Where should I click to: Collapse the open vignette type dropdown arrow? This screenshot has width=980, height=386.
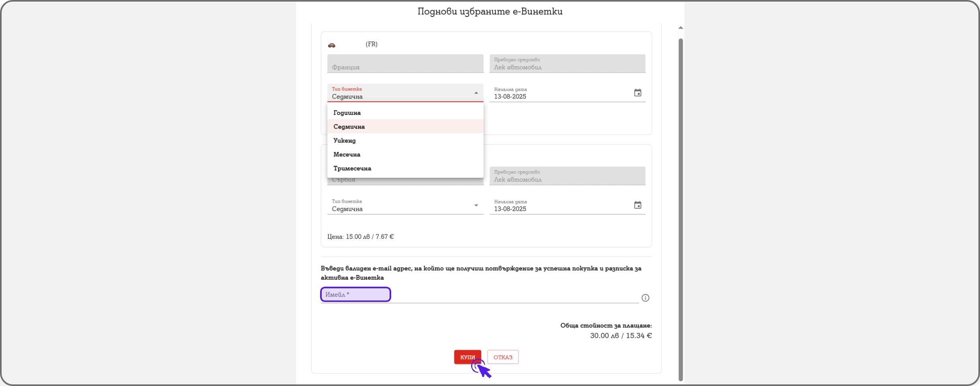(x=476, y=93)
